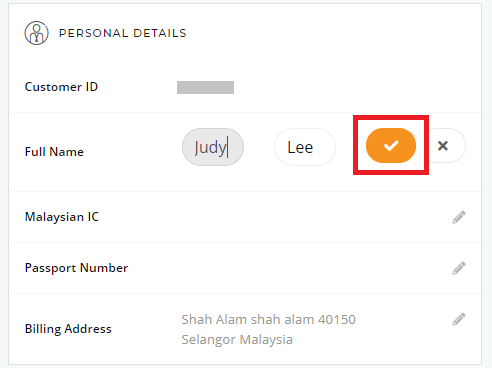Click the Billing Address label

point(68,329)
